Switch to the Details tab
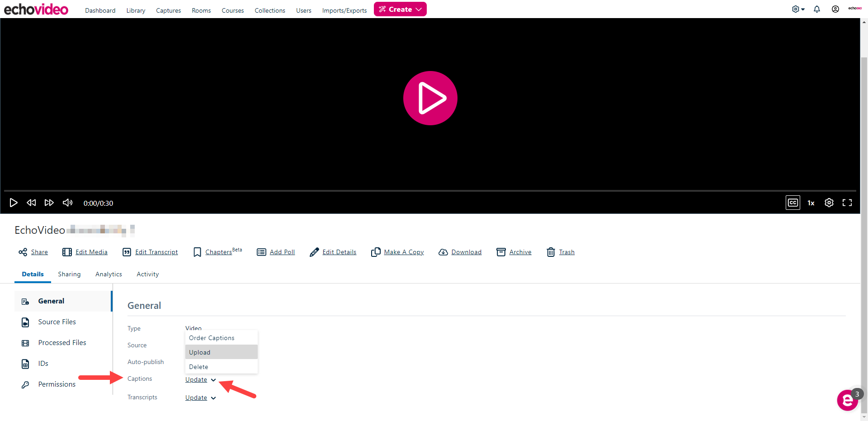Image resolution: width=868 pixels, height=421 pixels. (33, 274)
